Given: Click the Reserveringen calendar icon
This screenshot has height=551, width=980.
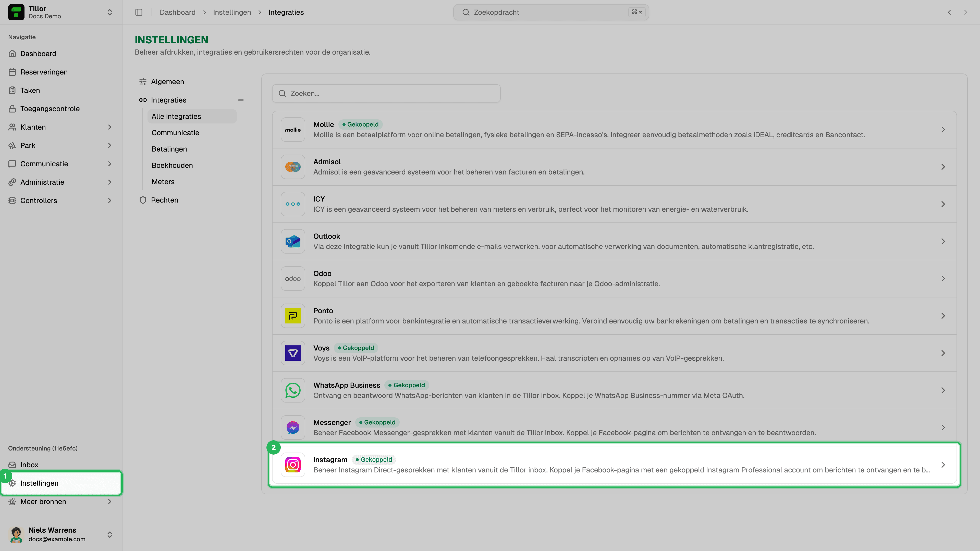Looking at the screenshot, I should pos(12,72).
